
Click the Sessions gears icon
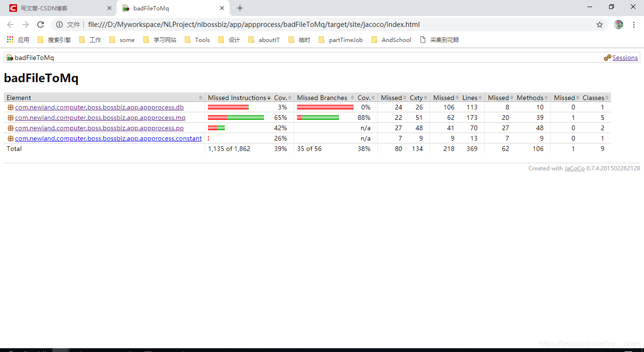coord(607,58)
